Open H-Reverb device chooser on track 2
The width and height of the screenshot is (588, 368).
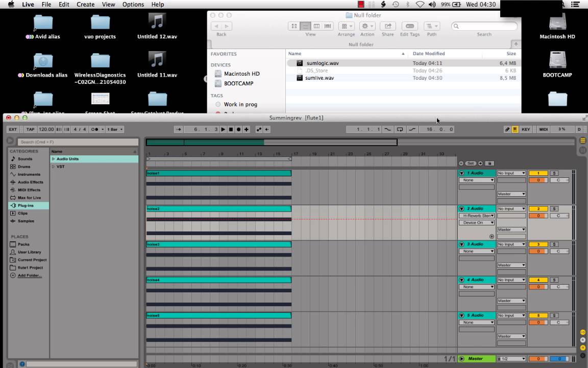(477, 216)
